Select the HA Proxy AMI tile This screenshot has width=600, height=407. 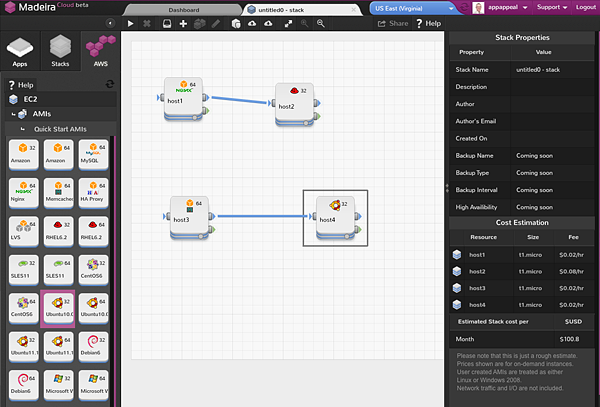click(x=93, y=193)
